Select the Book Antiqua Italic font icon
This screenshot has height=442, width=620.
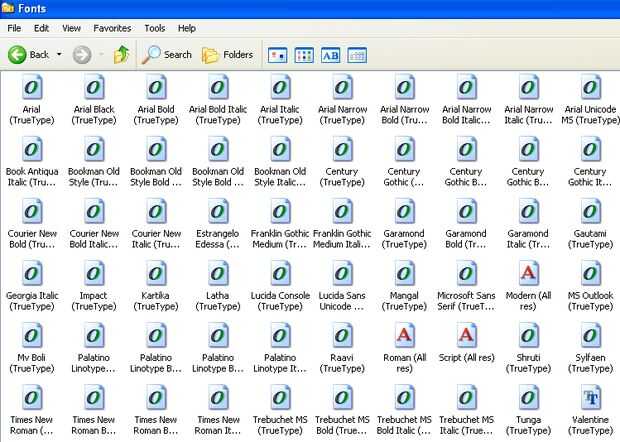point(32,149)
